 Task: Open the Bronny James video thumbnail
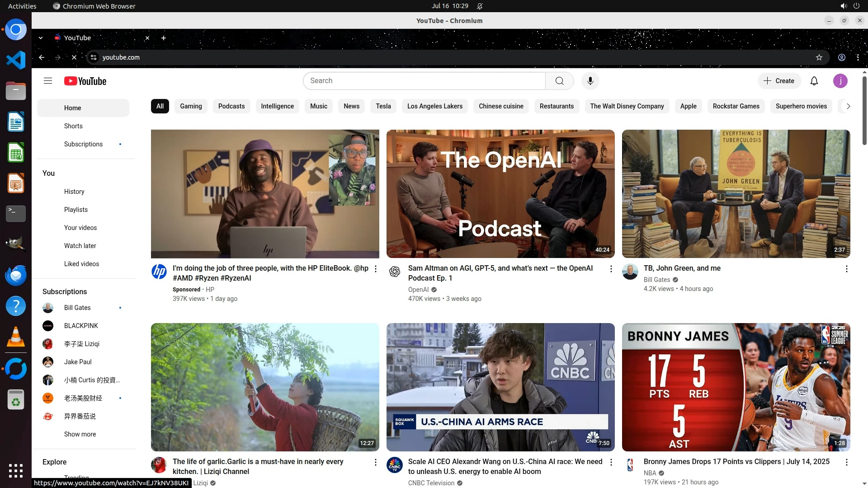[736, 387]
